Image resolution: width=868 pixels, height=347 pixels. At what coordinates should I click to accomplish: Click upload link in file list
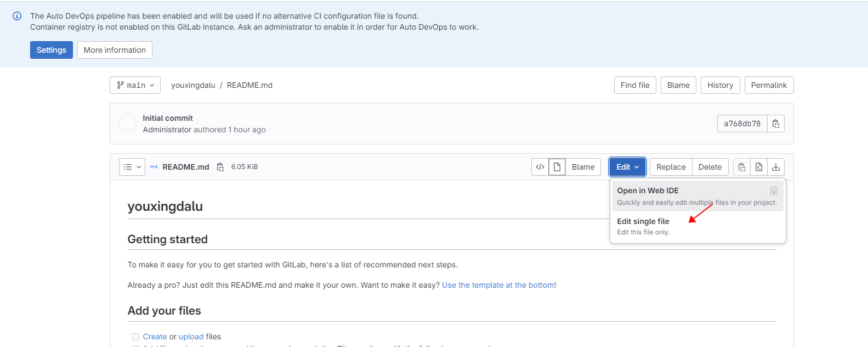[x=191, y=337]
